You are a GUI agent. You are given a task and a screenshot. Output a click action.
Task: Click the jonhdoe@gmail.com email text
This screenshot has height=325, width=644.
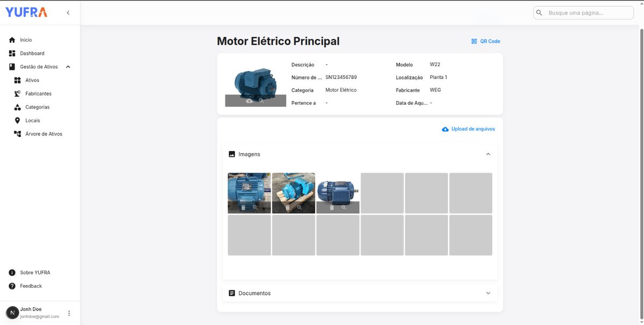[40, 316]
